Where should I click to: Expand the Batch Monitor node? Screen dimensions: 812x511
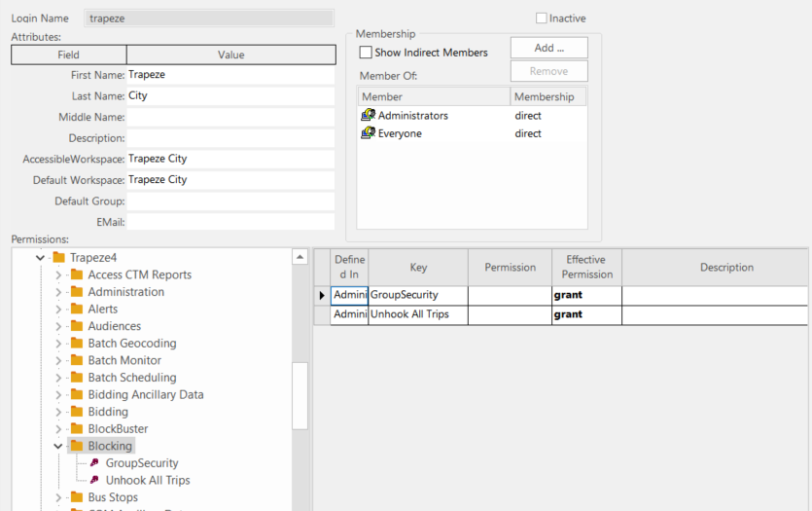click(x=58, y=360)
